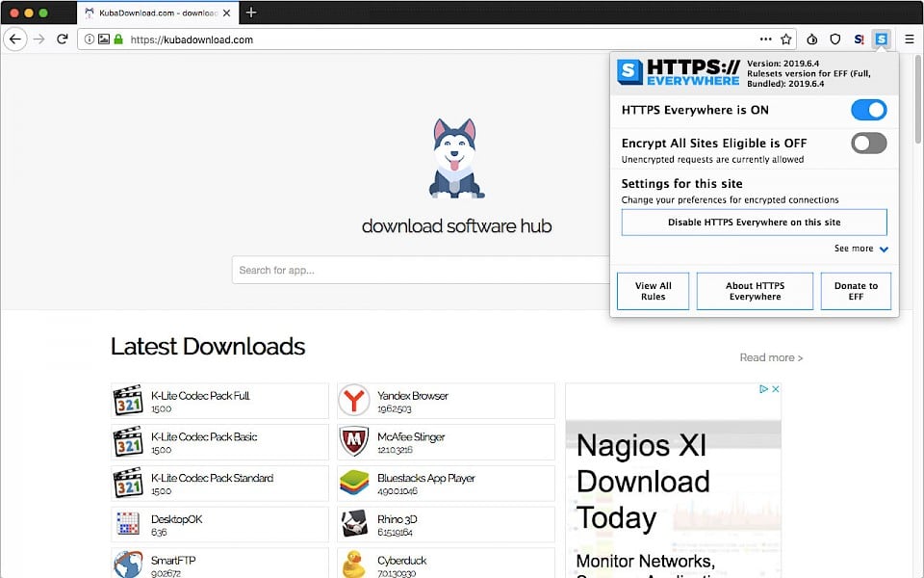Screen dimensions: 924x578
Task: Open the Bluestacks App Player link
Action: click(x=426, y=479)
